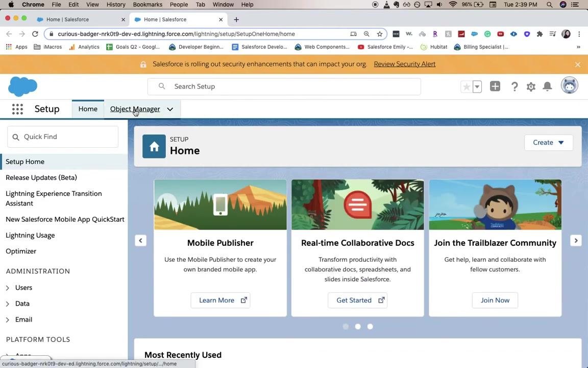Viewport: 588px width, 368px height.
Task: Open the Apps bookmark shortcut
Action: pos(16,47)
